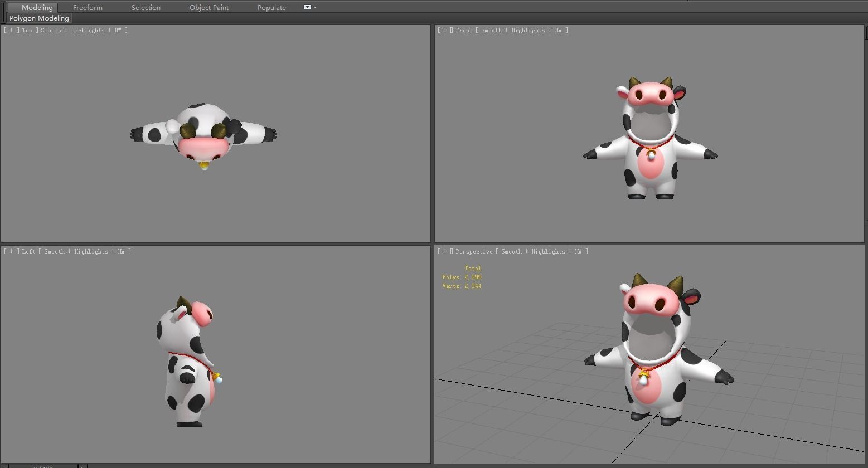Switch to the Modeling ribbon tab
The image size is (868, 468).
37,7
